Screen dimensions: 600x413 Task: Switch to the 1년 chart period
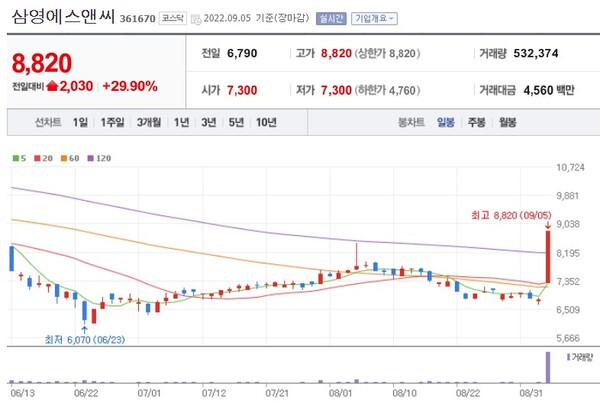(x=181, y=122)
